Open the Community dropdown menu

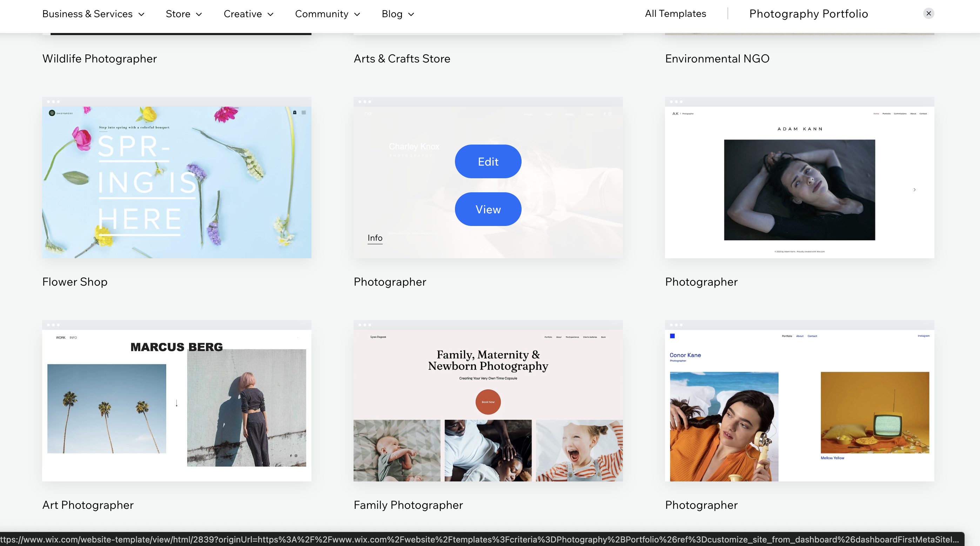[x=328, y=14]
